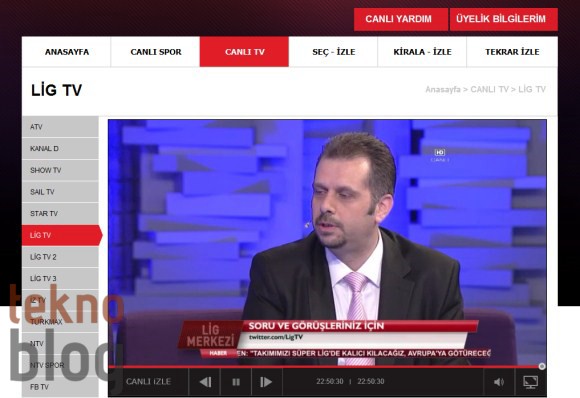The width and height of the screenshot is (580, 398).
Task: Switch to LİG TV 3 channel
Action: coord(60,279)
